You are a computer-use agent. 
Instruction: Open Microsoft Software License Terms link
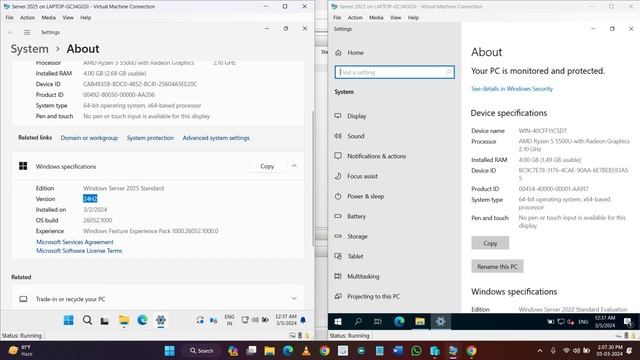(79, 251)
